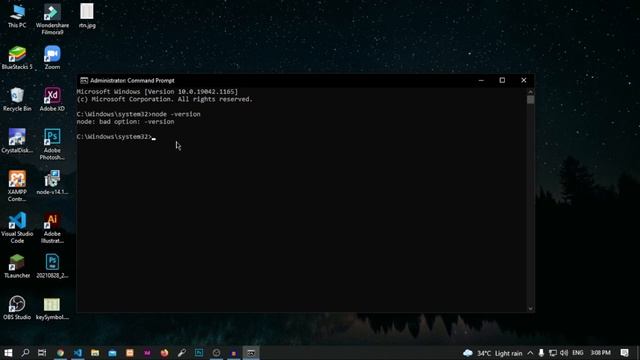Open File Explorer from taskbar
Viewport: 640px width, 360px height.
pyautogui.click(x=95, y=353)
